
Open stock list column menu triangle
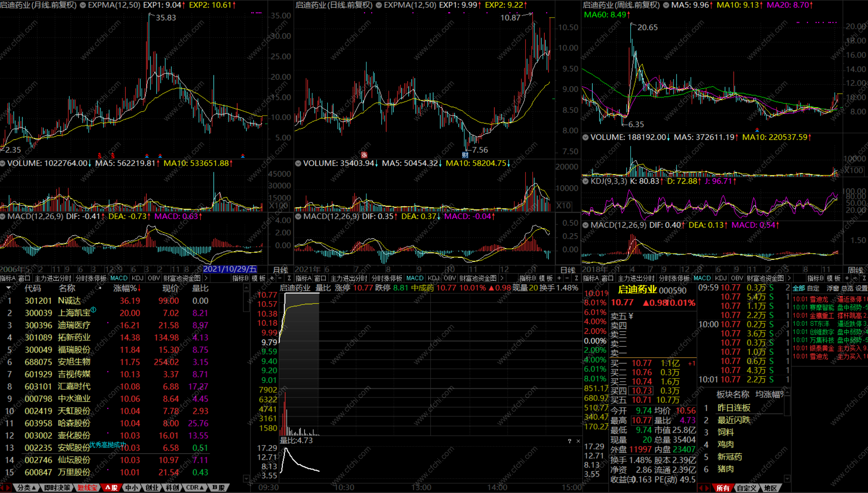8,288
